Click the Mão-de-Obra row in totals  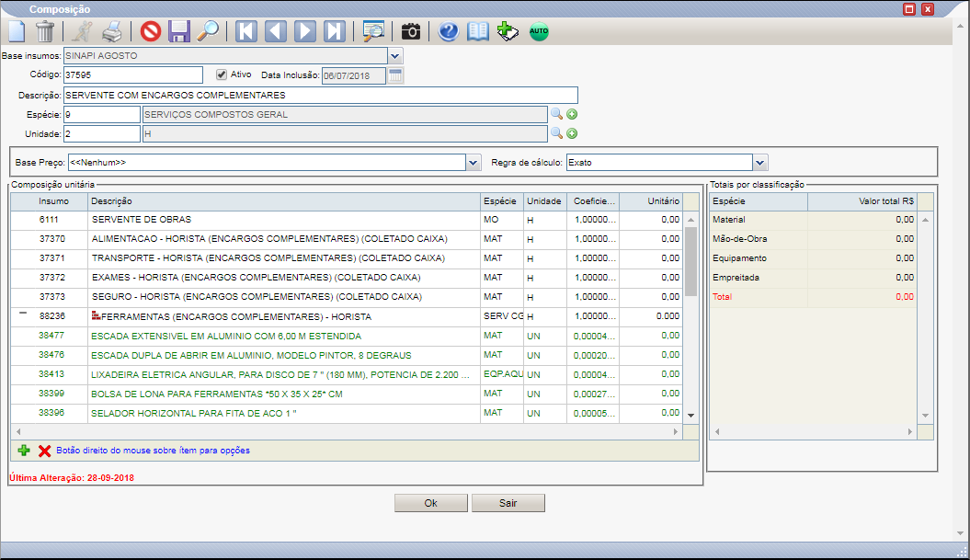click(814, 239)
